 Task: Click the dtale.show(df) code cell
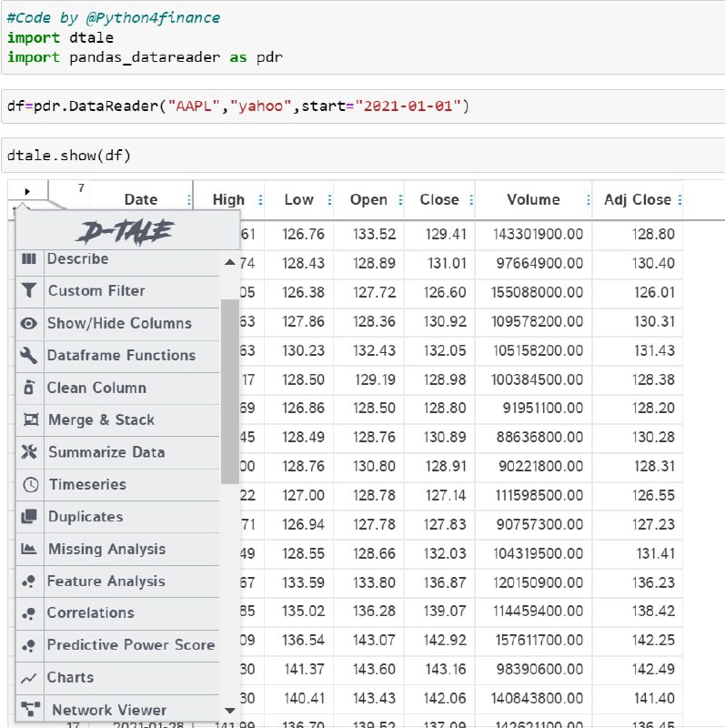coord(364,156)
